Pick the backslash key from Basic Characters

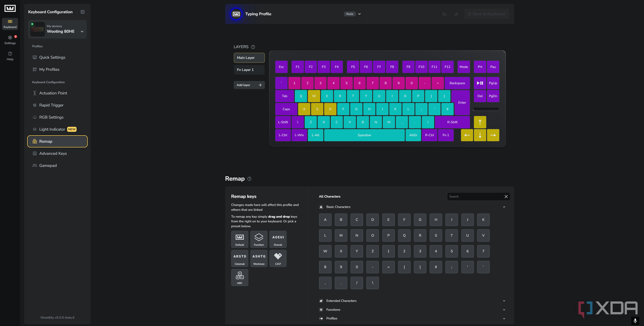click(373, 283)
